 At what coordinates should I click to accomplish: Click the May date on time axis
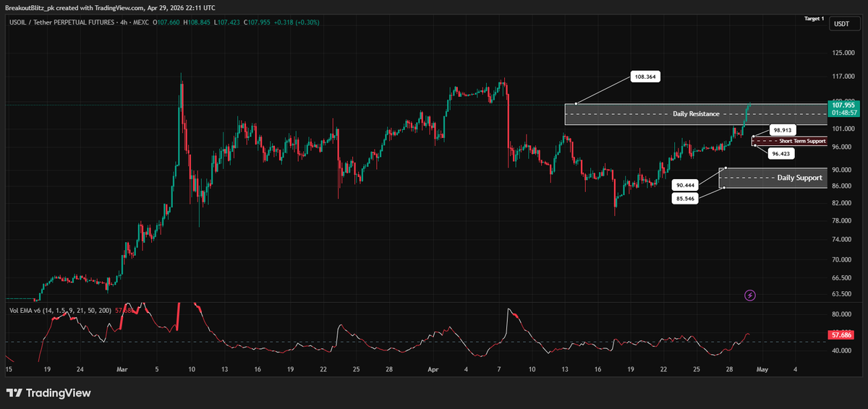coord(762,369)
